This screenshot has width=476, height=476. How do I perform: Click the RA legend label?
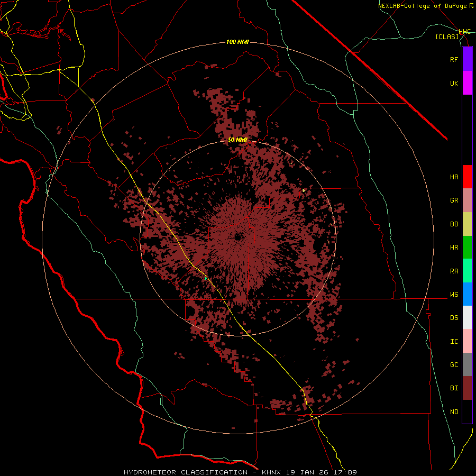(x=454, y=271)
